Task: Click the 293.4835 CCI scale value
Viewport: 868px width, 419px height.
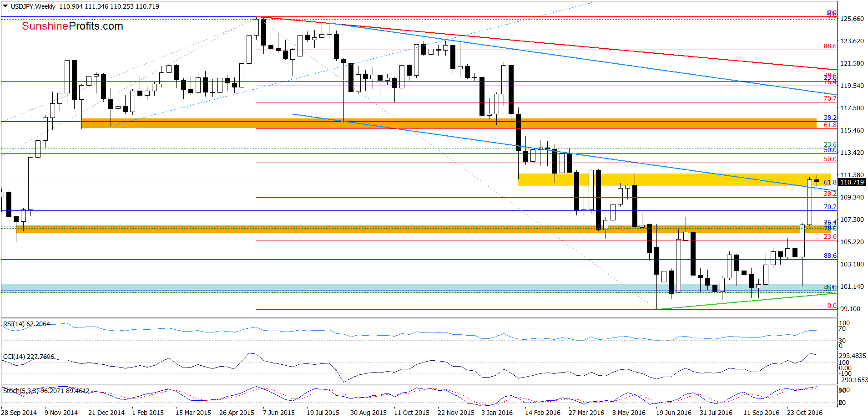Action: point(853,356)
